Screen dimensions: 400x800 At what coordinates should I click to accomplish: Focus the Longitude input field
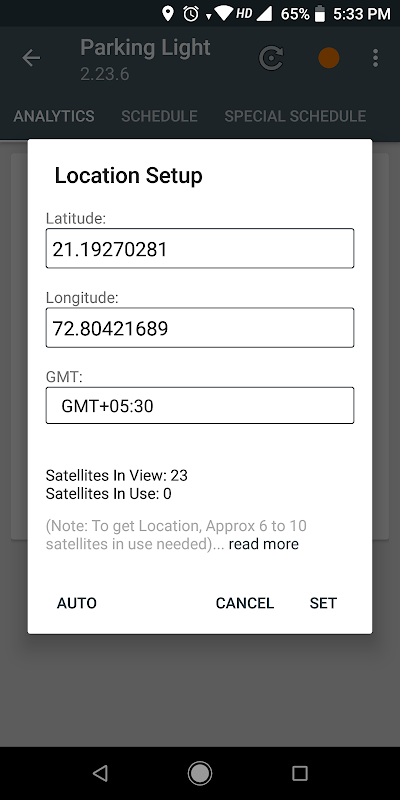coord(200,328)
